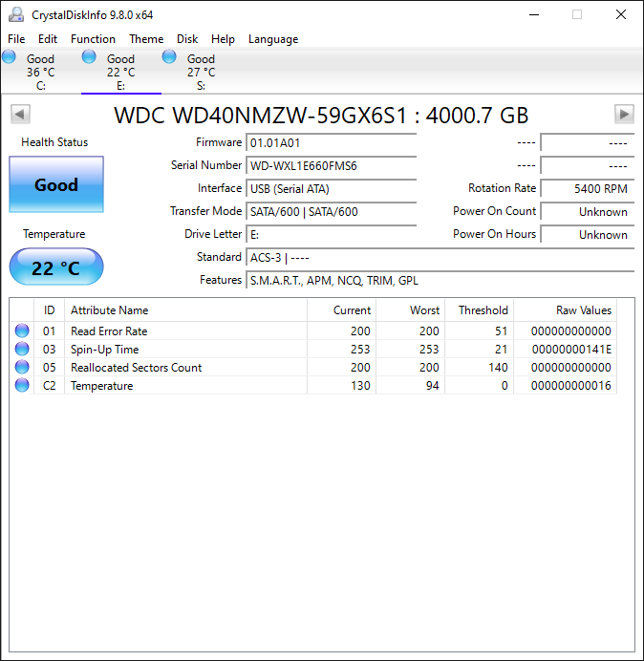The height and width of the screenshot is (661, 644).
Task: Click the Standard field ACS-3
Action: click(x=440, y=257)
